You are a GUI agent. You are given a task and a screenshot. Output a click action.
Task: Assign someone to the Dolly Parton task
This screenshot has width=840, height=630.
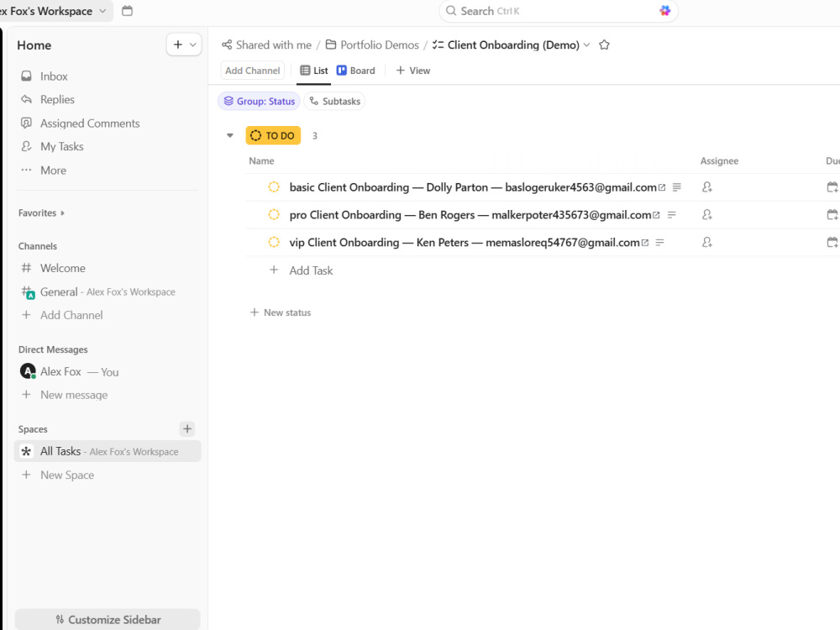(707, 187)
